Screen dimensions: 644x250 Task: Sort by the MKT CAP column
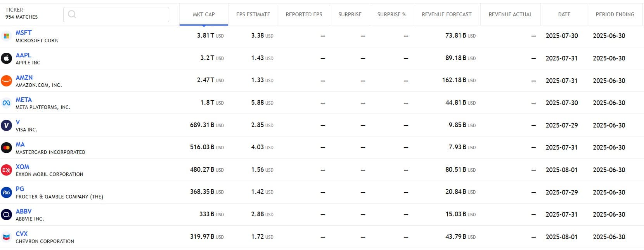(204, 14)
